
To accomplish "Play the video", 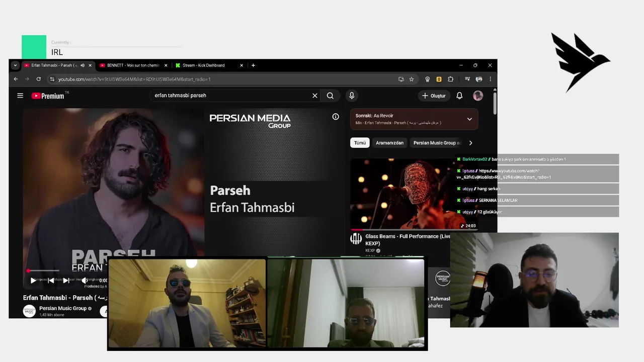I will (33, 281).
